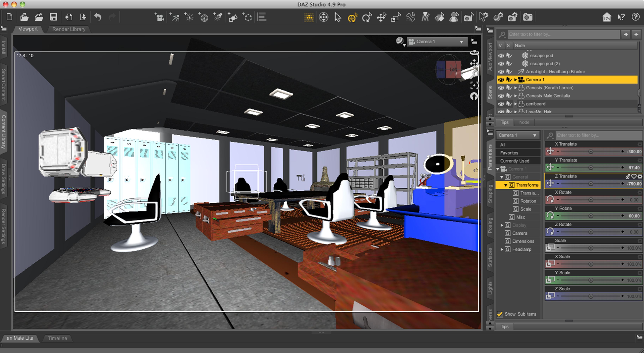
Task: Open the Open File folder icon
Action: coord(24,17)
